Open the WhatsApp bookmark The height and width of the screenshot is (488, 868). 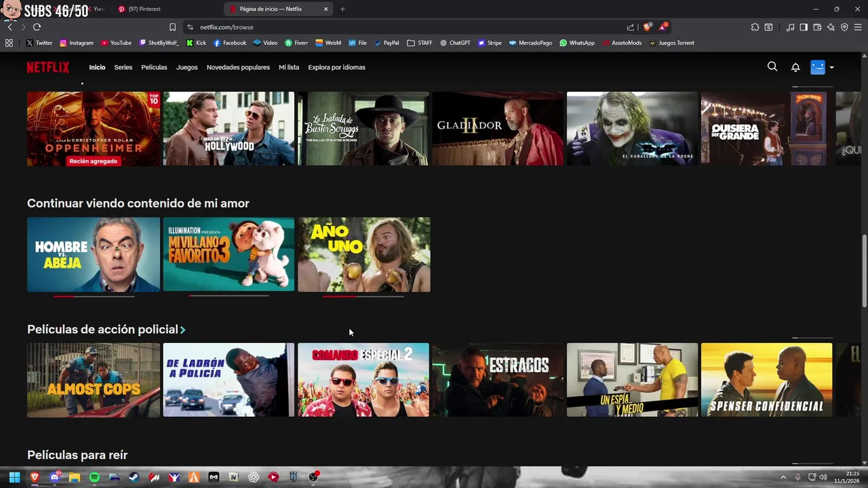tap(576, 43)
